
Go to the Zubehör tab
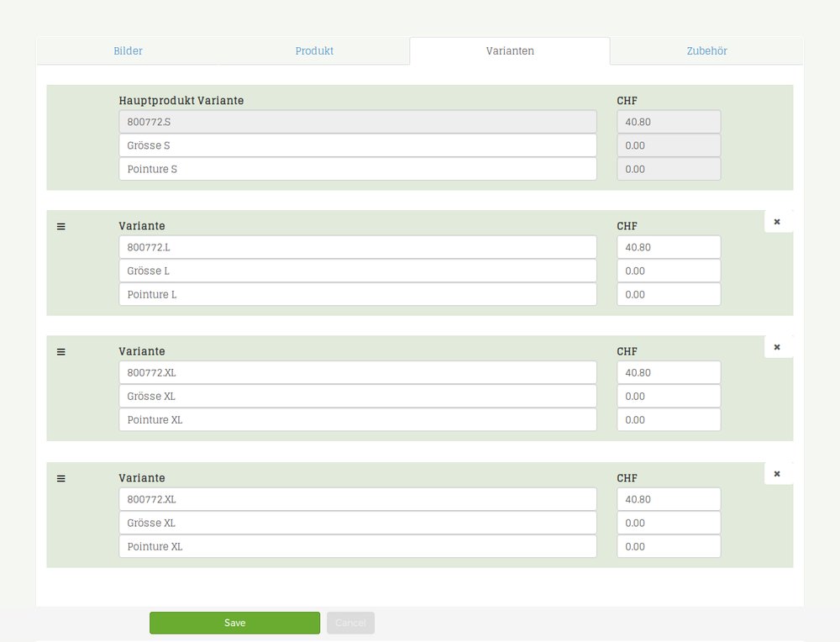pyautogui.click(x=706, y=51)
